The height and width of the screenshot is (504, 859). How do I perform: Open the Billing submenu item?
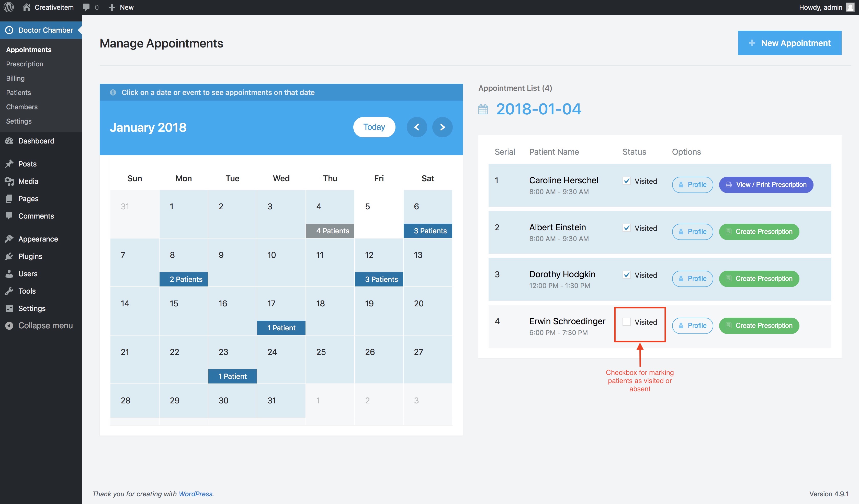(x=15, y=78)
